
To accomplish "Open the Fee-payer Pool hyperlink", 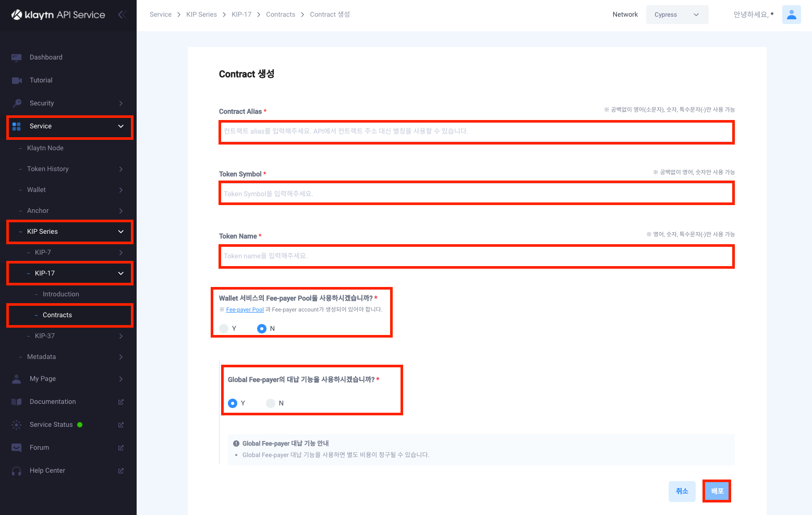I will tap(245, 310).
